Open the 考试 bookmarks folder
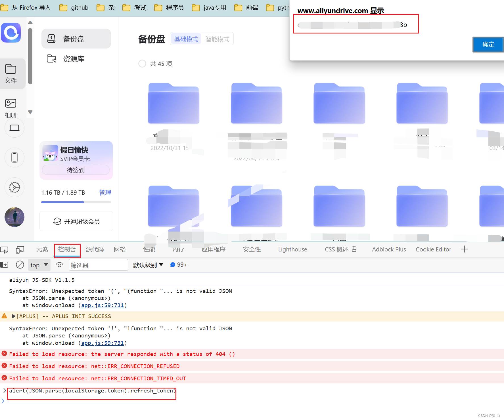This screenshot has height=420, width=504. coord(135,8)
